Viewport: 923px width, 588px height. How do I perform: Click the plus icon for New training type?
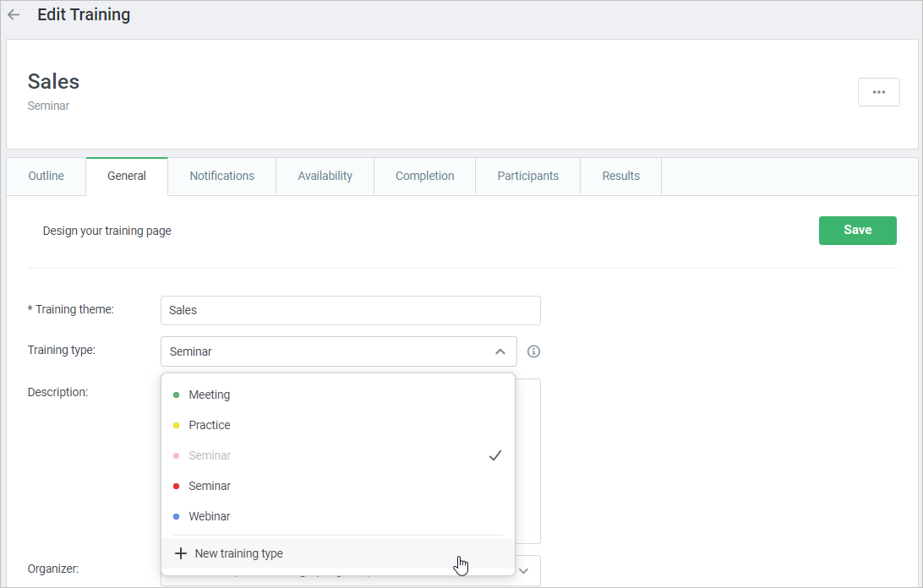[180, 553]
